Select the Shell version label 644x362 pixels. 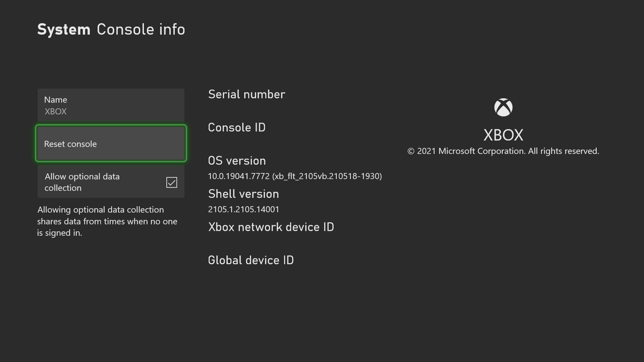244,194
